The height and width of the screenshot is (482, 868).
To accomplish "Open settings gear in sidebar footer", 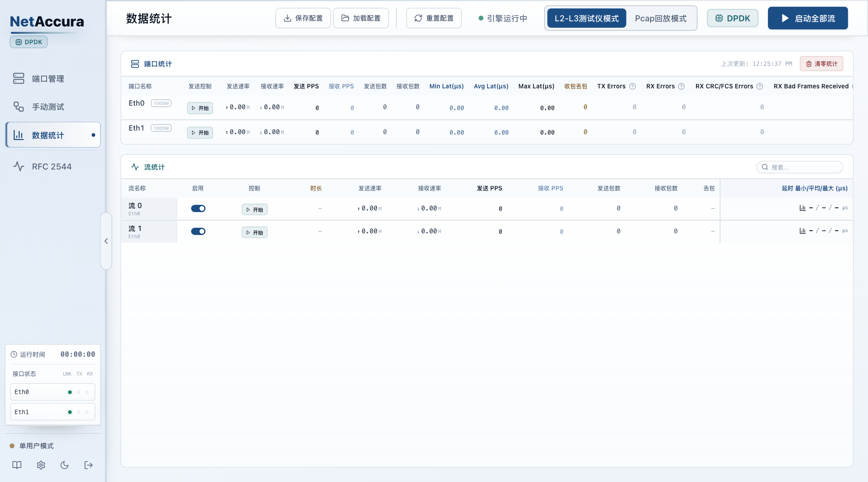I will click(x=41, y=465).
